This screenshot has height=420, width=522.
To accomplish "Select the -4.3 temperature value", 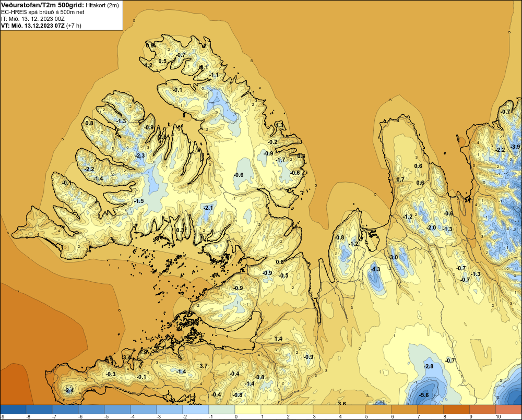I will [375, 269].
